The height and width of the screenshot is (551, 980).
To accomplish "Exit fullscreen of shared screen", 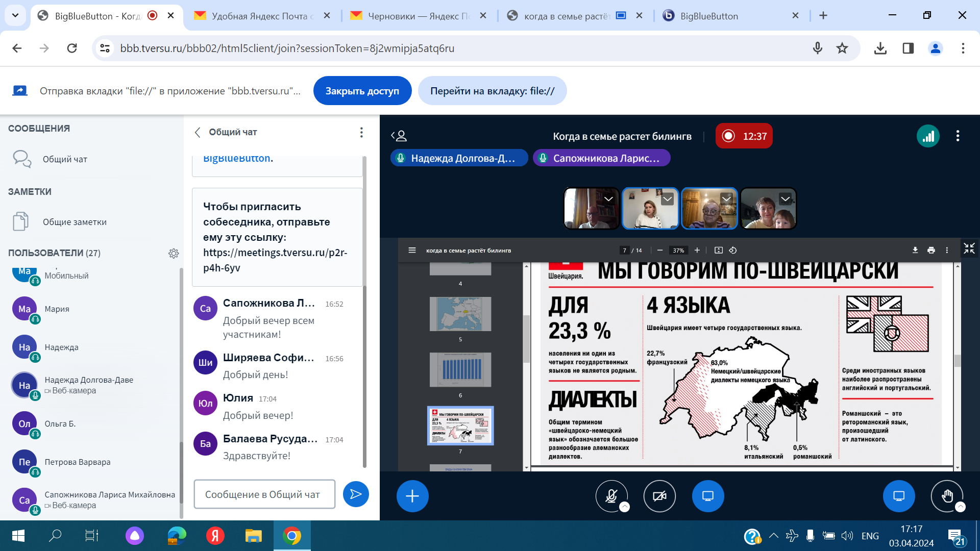I will [969, 248].
